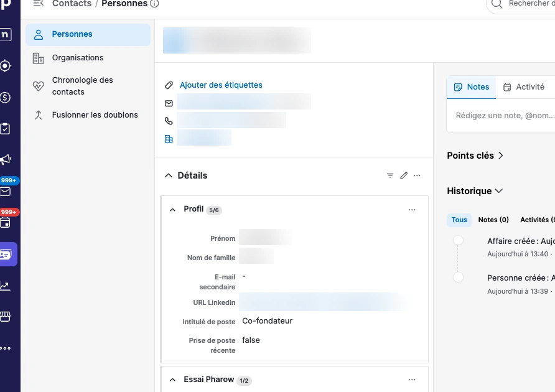Click the info icon next to Personnes

coord(154,4)
